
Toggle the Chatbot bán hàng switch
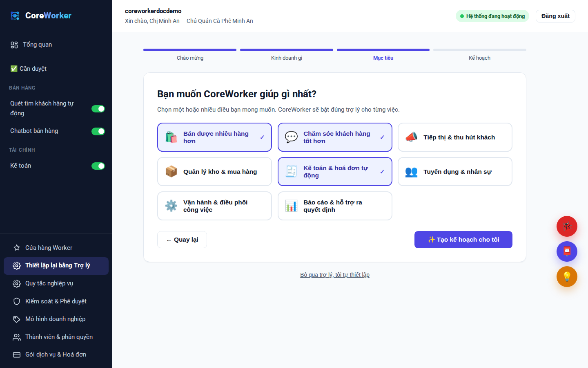tap(98, 131)
